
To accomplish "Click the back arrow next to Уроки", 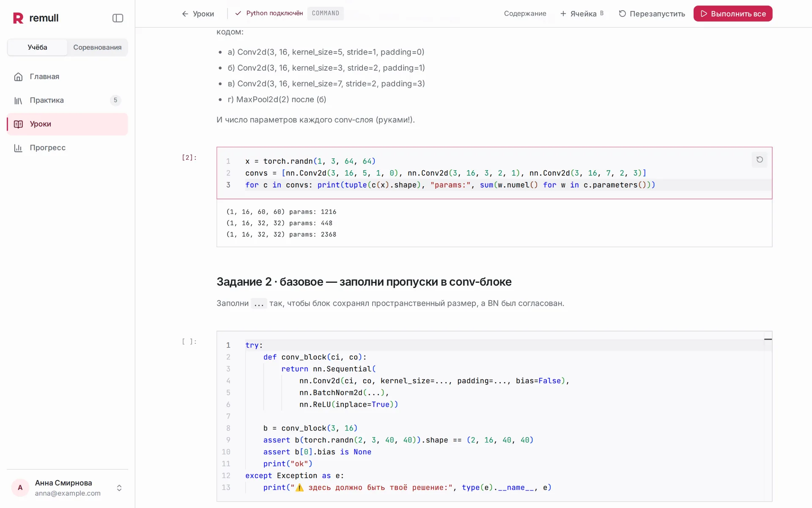I will click(185, 14).
